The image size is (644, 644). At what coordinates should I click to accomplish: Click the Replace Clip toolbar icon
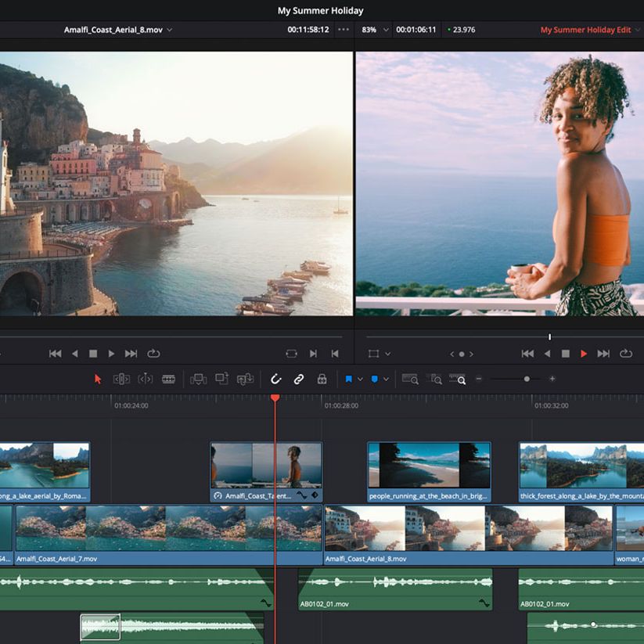pos(245,379)
